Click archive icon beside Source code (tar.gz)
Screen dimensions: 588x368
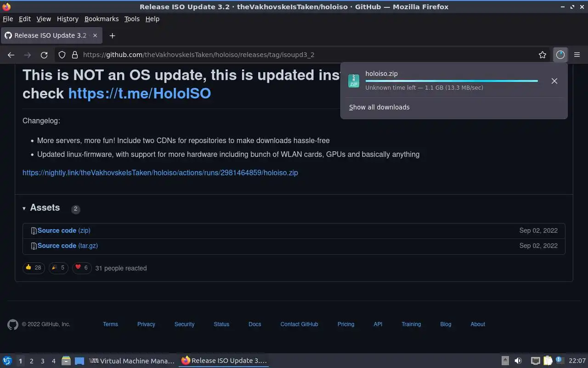coord(34,246)
